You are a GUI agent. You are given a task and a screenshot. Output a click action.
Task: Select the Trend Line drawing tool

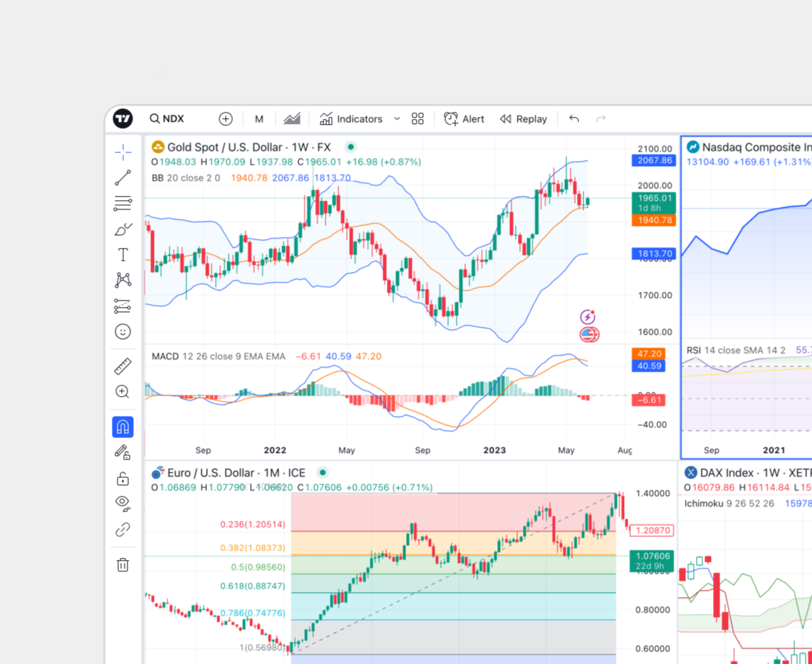(123, 178)
